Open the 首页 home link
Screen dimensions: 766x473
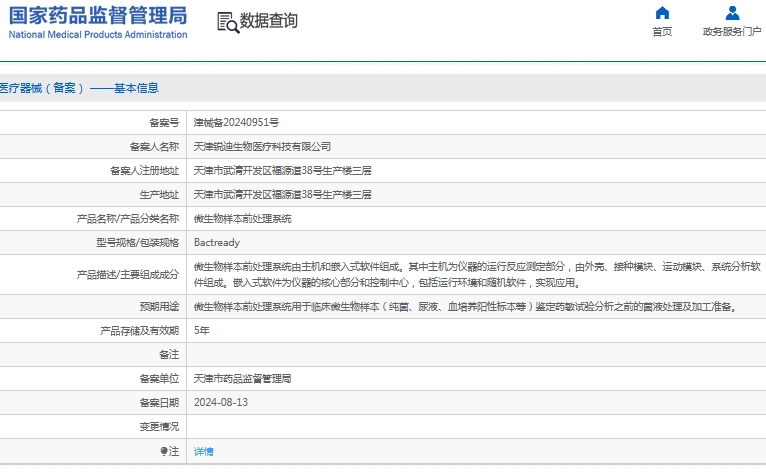coord(662,32)
